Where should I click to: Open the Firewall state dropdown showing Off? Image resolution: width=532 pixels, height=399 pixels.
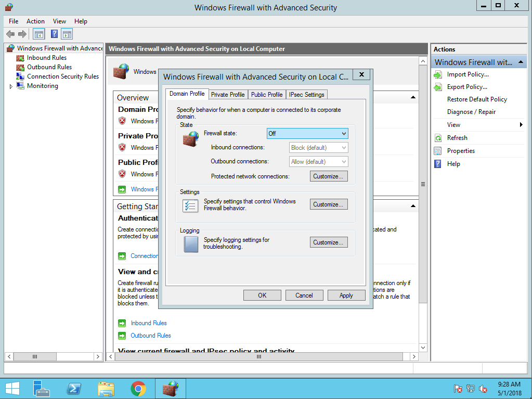click(x=307, y=133)
